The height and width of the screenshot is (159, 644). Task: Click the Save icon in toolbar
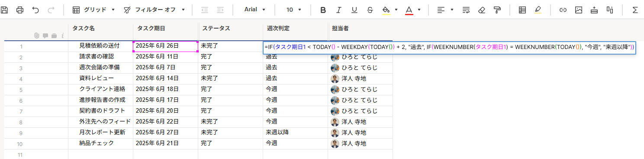pos(4,10)
